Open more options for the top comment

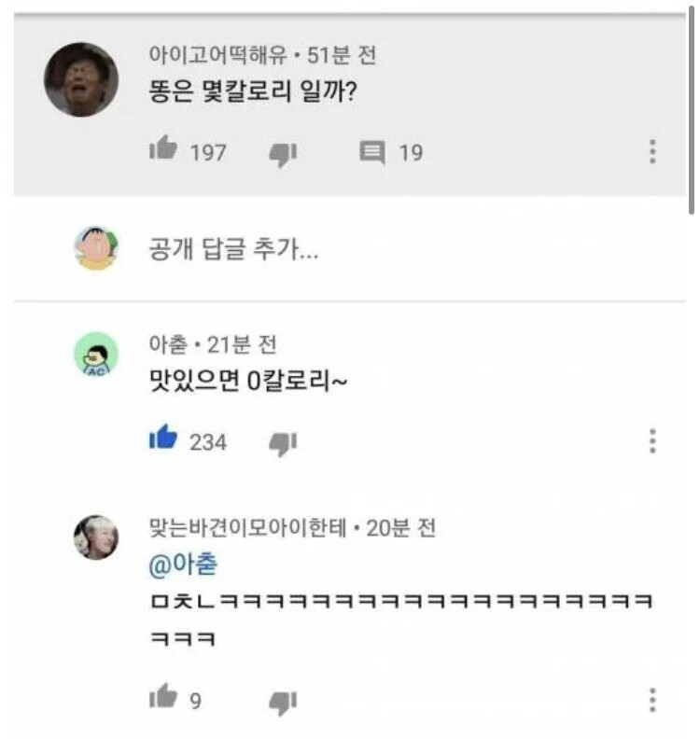click(x=652, y=151)
